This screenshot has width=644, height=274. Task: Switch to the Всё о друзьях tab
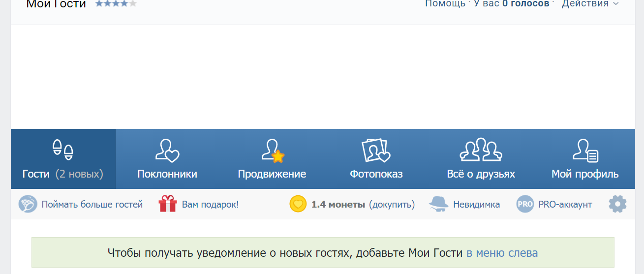[x=481, y=174]
